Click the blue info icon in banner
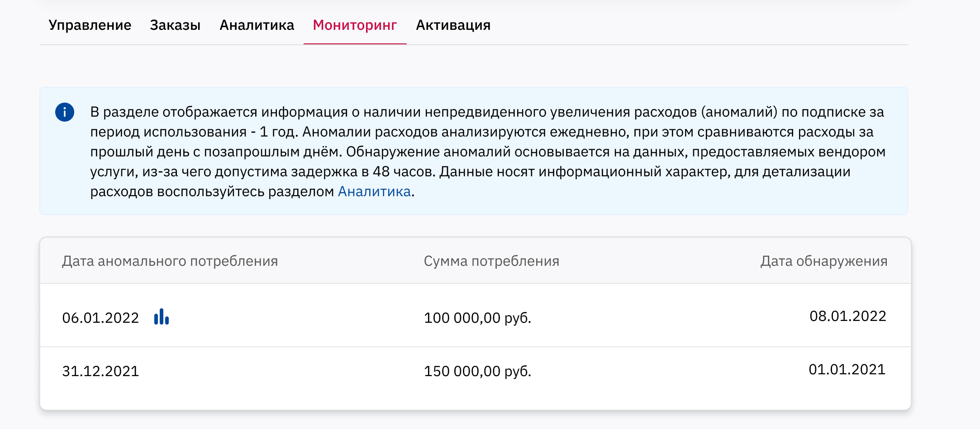980x429 pixels. pos(65,112)
